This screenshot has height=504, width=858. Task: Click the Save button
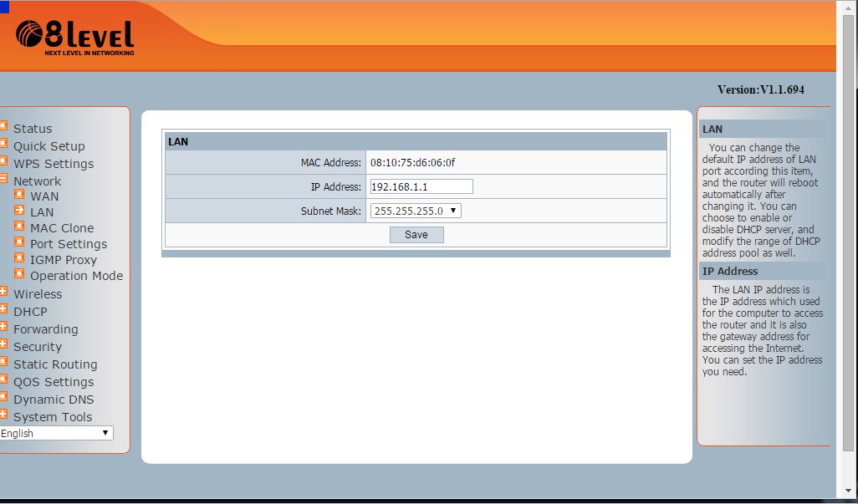click(x=416, y=235)
